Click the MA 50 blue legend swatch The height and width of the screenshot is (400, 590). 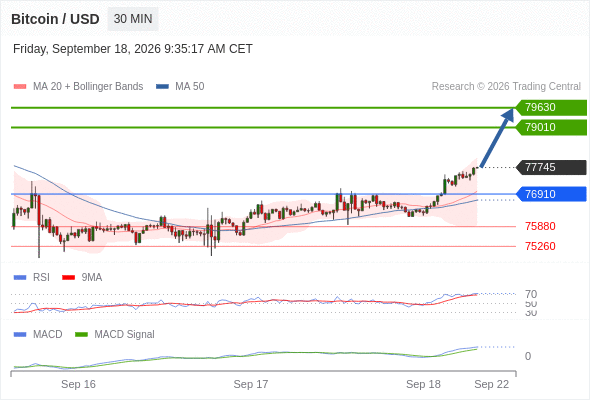[x=162, y=87]
